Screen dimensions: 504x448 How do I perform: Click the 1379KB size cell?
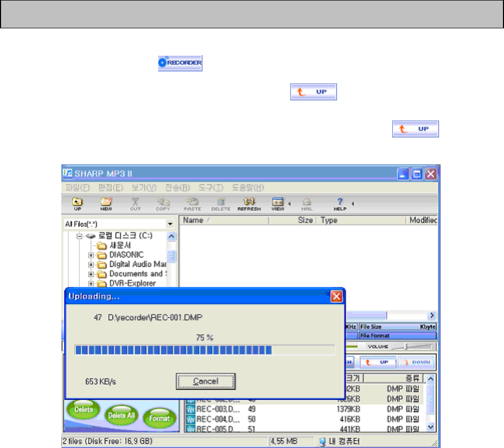pyautogui.click(x=348, y=409)
